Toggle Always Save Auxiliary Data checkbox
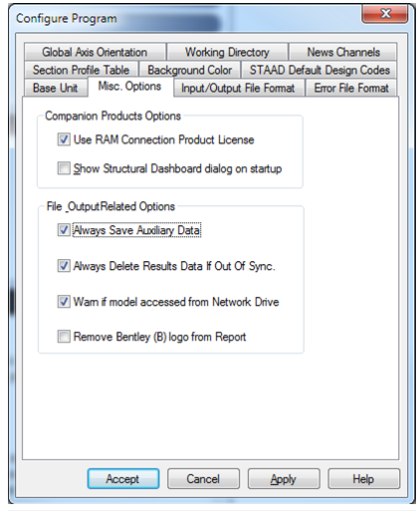Viewport: 420px width, 516px height. click(64, 230)
